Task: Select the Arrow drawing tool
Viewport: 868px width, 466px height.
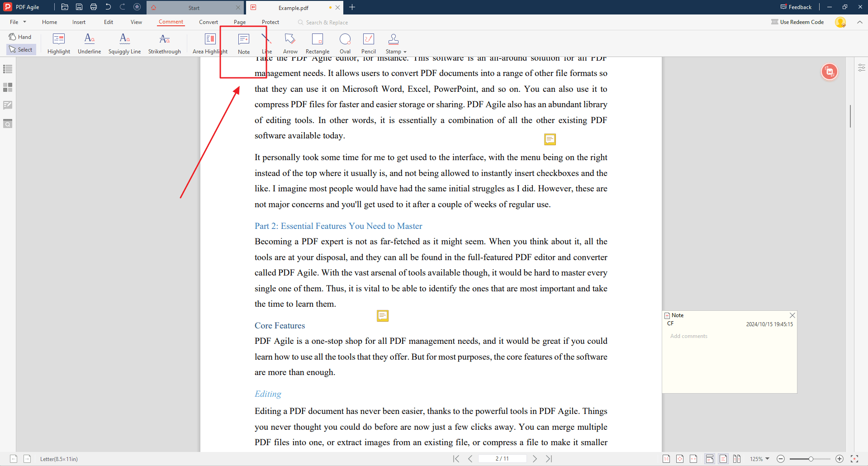Action: [290, 43]
